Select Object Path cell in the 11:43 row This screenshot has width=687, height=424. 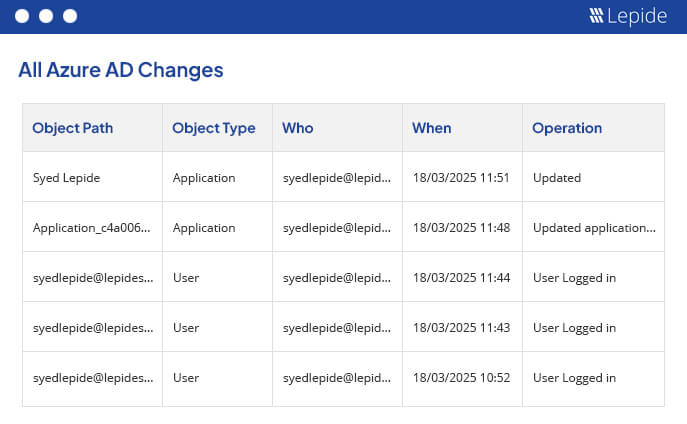(x=93, y=328)
